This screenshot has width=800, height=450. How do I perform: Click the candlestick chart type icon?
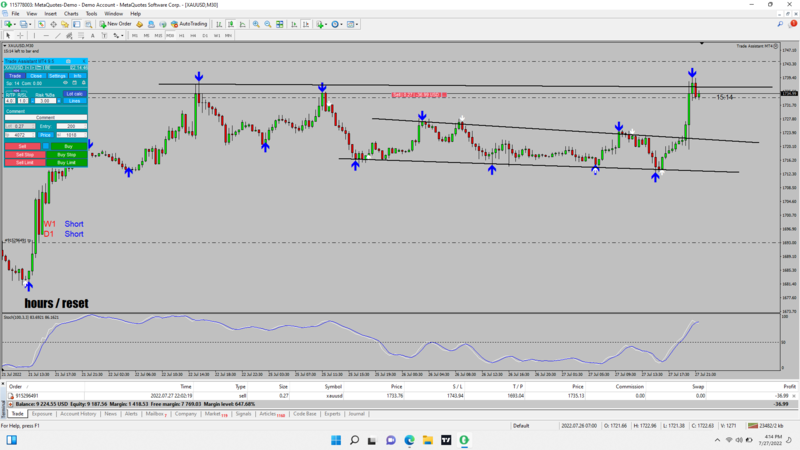click(x=231, y=24)
